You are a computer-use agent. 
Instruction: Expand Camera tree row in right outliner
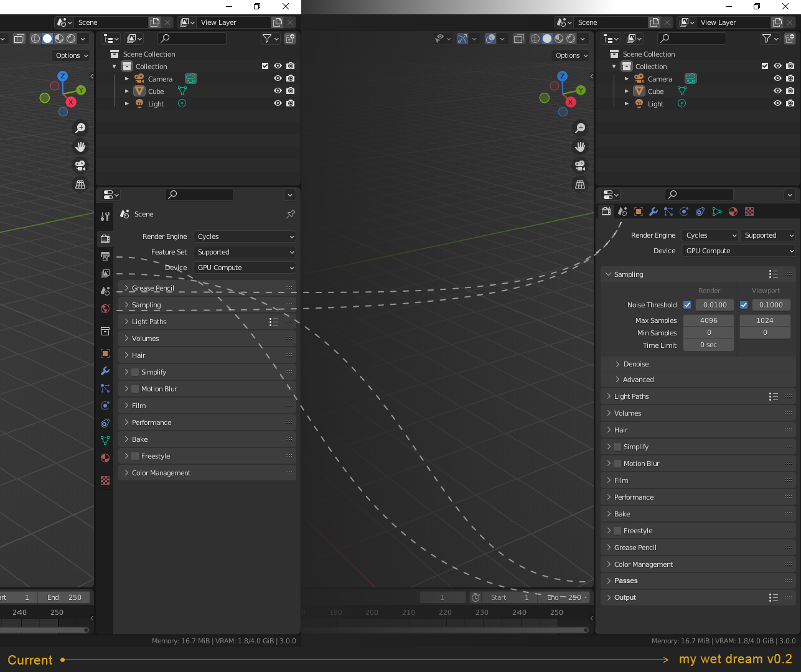[627, 78]
